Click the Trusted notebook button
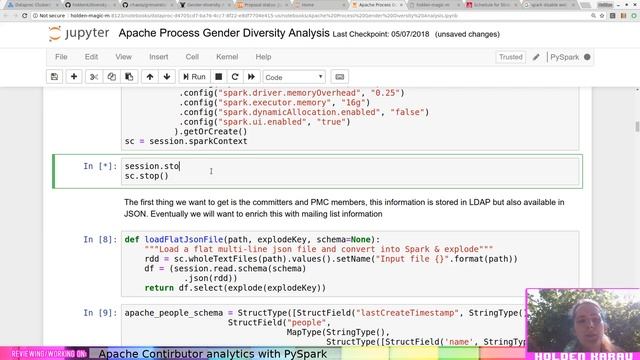This screenshot has height=360, width=640. (x=511, y=57)
